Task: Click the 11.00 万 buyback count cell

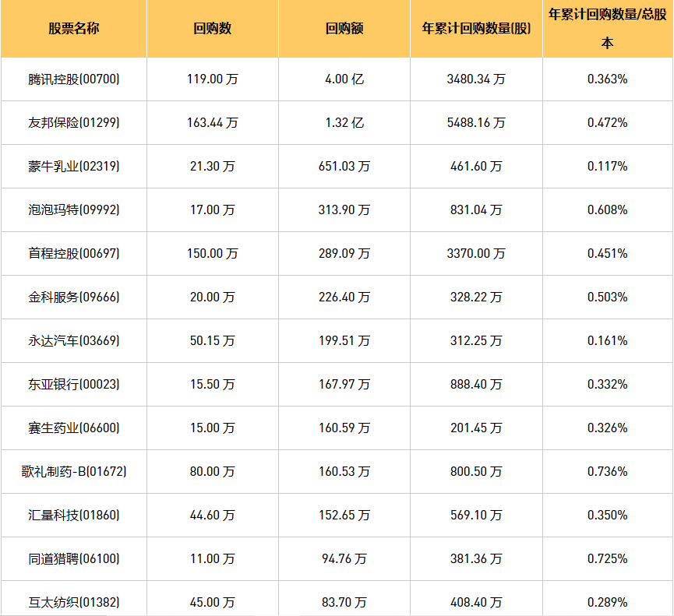Action: click(213, 559)
